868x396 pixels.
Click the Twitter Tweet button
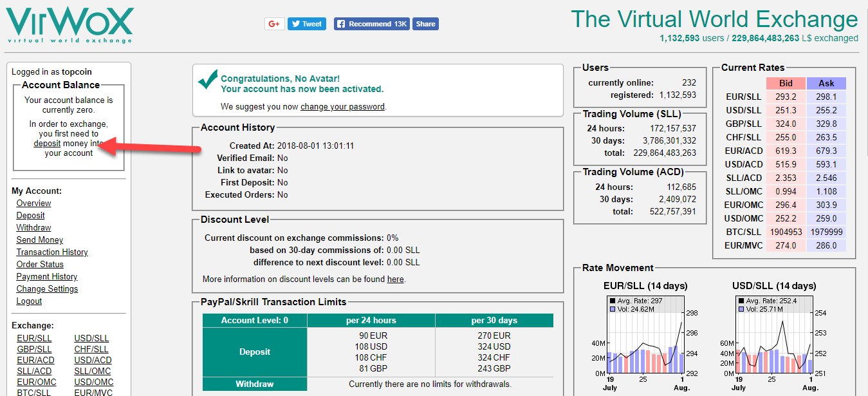click(x=307, y=24)
